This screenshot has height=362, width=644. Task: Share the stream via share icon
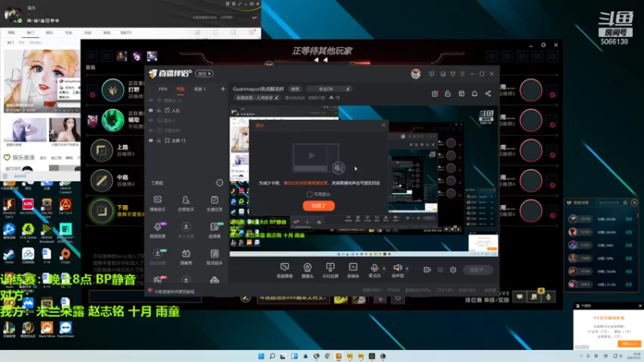[488, 93]
